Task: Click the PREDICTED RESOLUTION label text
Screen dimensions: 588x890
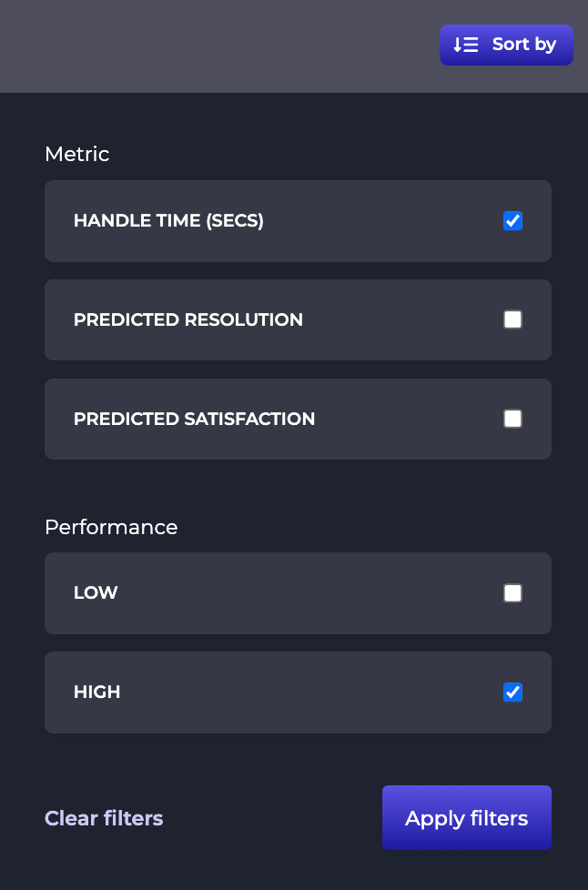Action: [x=188, y=319]
